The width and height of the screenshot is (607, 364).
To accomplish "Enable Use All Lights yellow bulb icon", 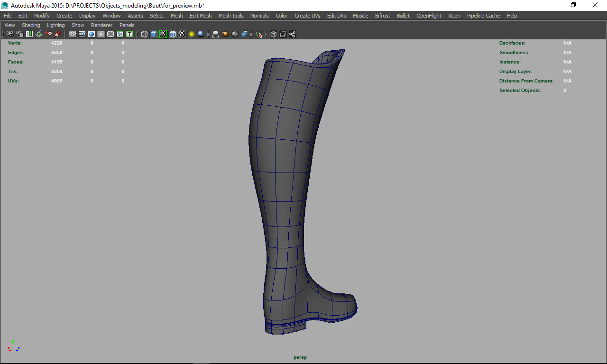I will coord(192,34).
